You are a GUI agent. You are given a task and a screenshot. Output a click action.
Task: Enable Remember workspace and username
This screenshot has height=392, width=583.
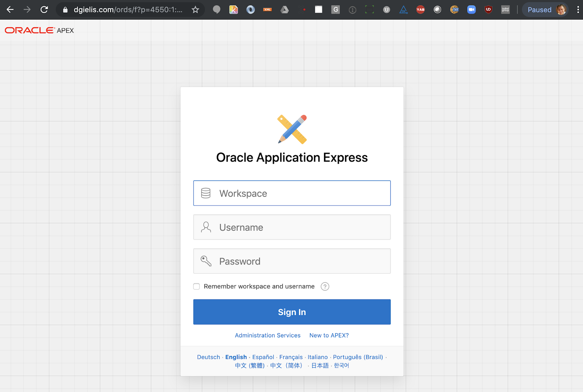(196, 286)
